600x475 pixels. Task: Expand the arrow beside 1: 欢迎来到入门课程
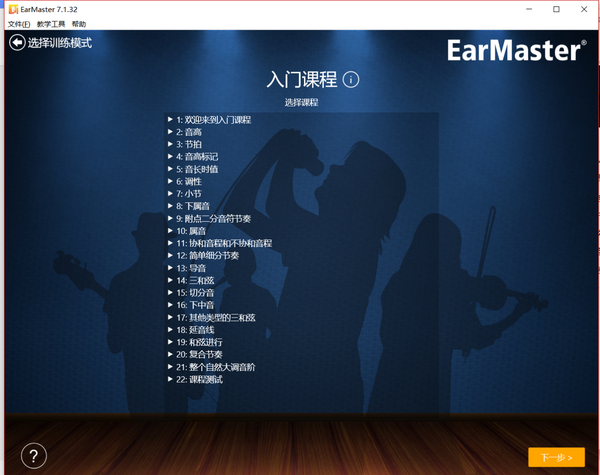pos(171,120)
